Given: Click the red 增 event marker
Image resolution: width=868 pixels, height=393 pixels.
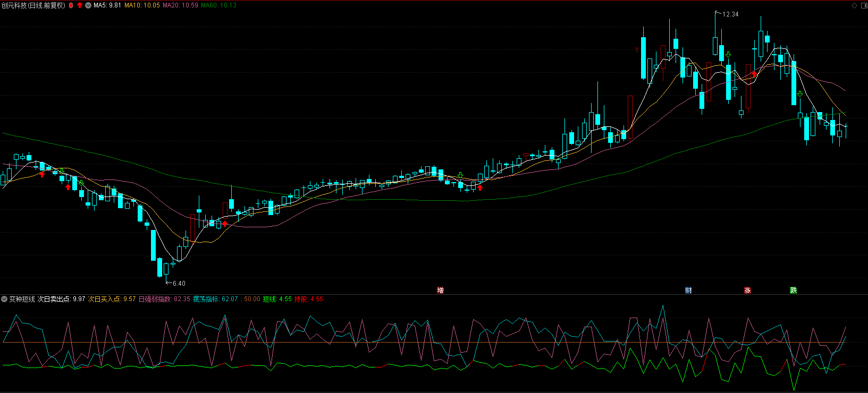Looking at the screenshot, I should click(440, 290).
